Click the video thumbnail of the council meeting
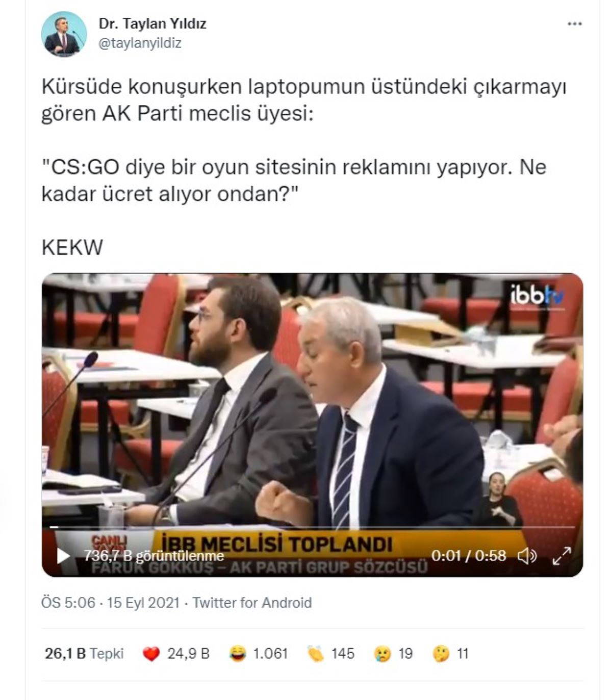The height and width of the screenshot is (700, 612). coord(312,425)
